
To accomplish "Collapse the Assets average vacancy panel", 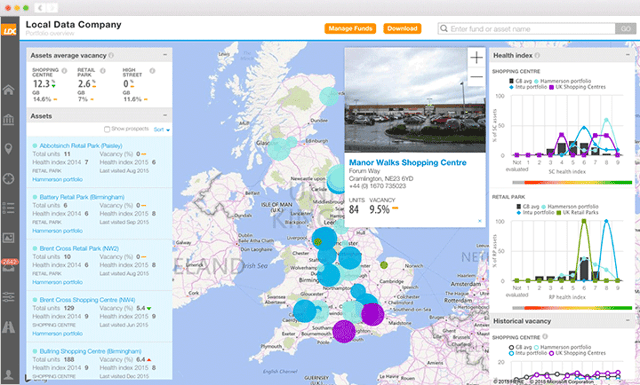I will 165,55.
